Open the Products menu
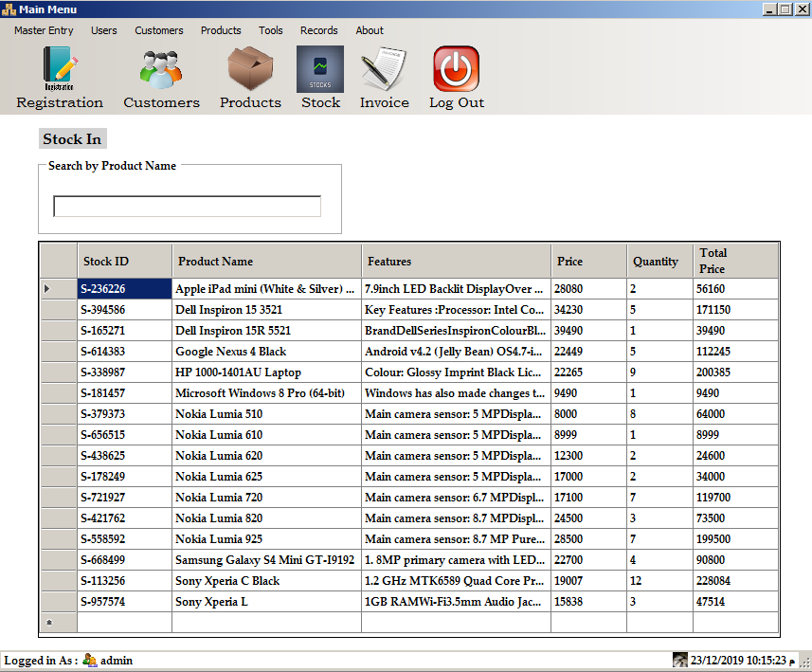The height and width of the screenshot is (672, 812). pyautogui.click(x=221, y=30)
